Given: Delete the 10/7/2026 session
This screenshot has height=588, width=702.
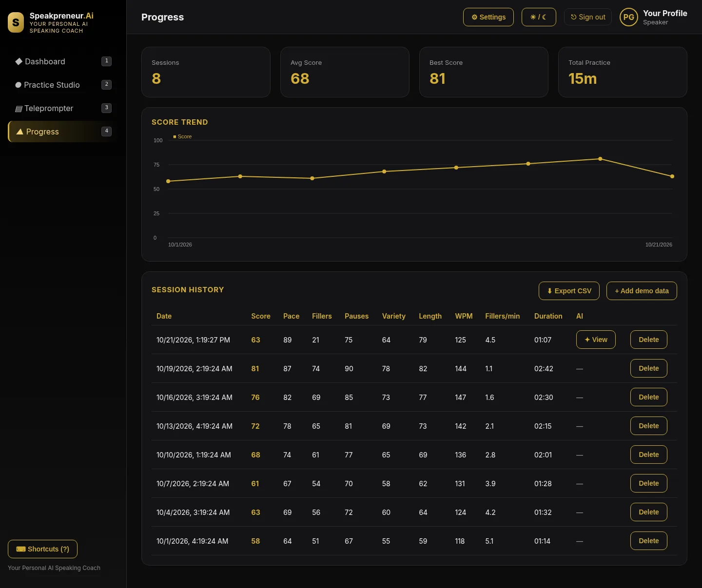Looking at the screenshot, I should (x=649, y=483).
